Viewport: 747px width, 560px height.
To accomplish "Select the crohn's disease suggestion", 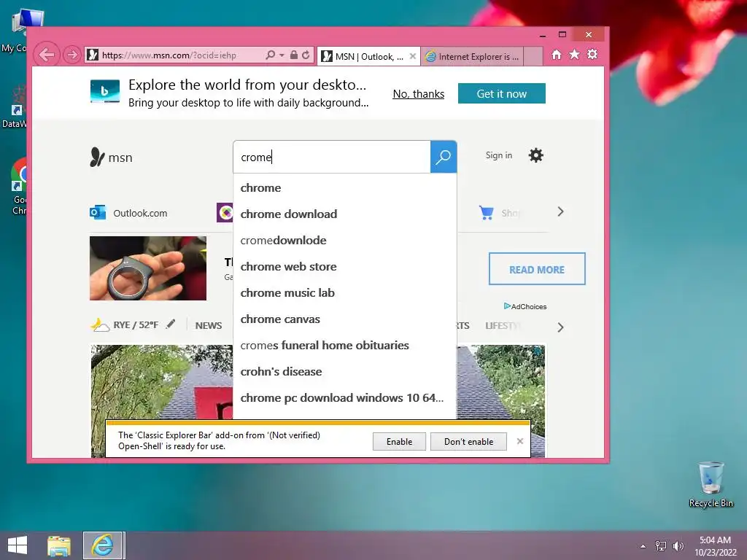I will point(345,371).
